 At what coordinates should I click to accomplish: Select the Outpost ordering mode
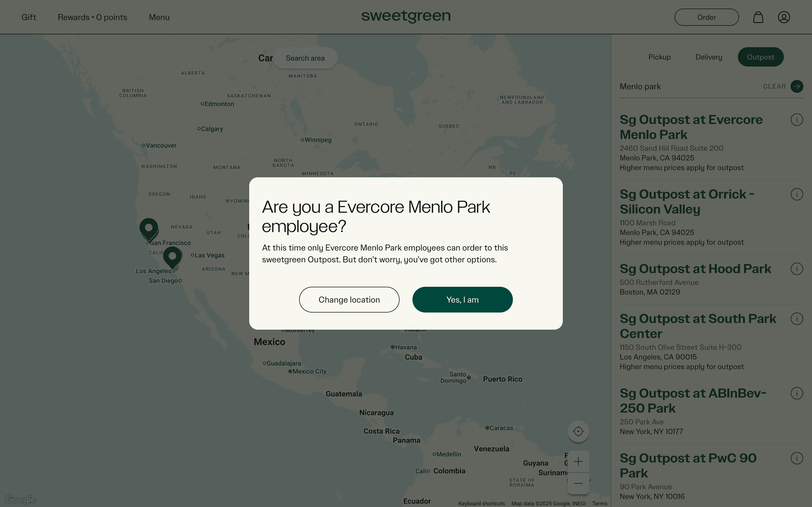tap(760, 57)
